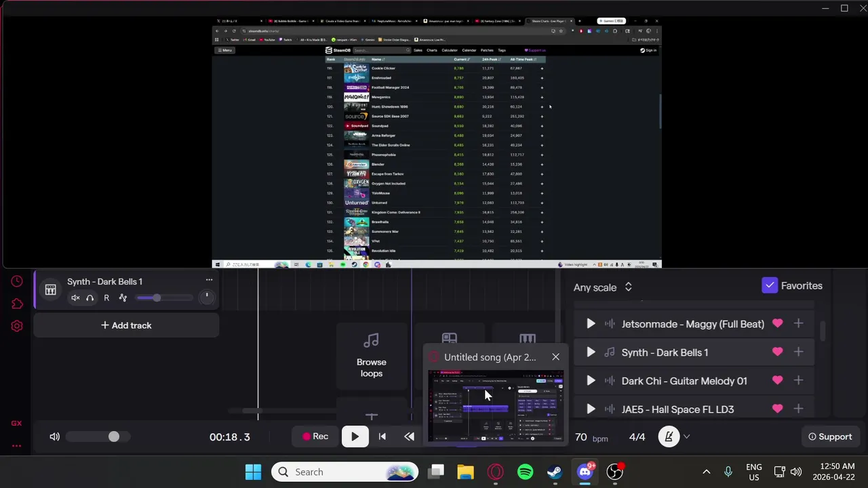Open the Any scale dropdown
Screen dimensions: 868x488
tap(602, 287)
